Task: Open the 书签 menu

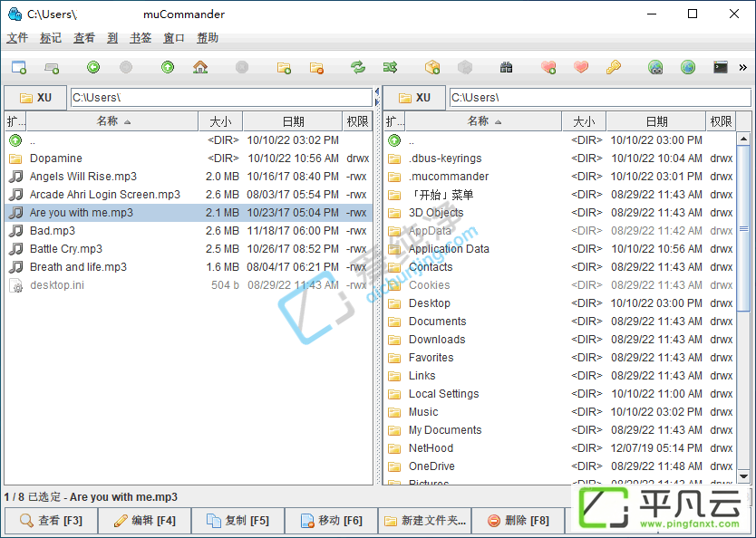Action: pos(141,37)
